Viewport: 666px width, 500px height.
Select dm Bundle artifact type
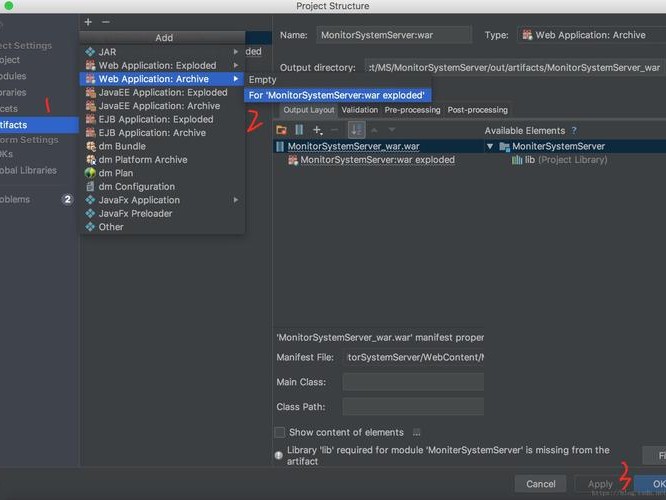[x=162, y=146]
